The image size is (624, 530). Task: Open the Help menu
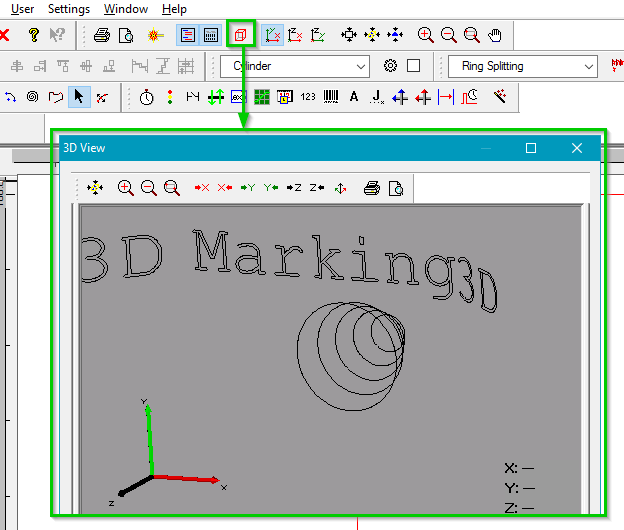[174, 9]
